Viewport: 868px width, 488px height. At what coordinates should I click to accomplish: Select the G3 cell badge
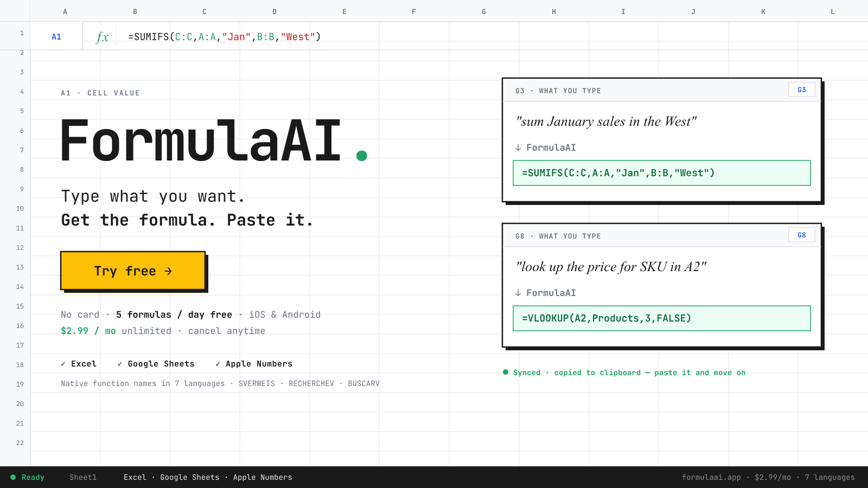coord(802,90)
